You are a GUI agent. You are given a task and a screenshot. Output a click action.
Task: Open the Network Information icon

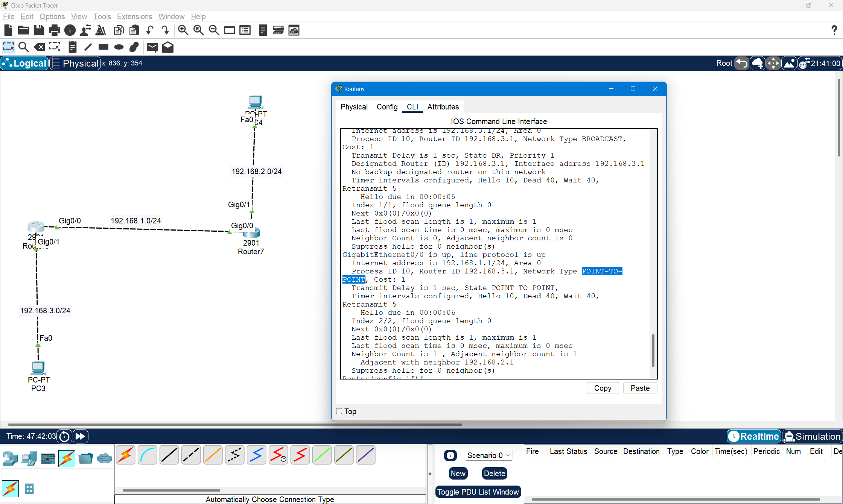click(70, 30)
